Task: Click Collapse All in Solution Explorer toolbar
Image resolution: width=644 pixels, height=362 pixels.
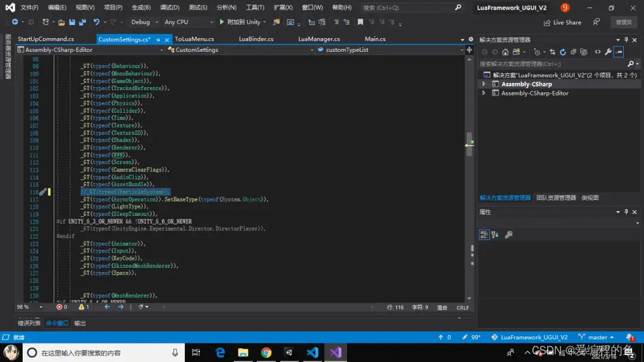Action: coord(574,52)
